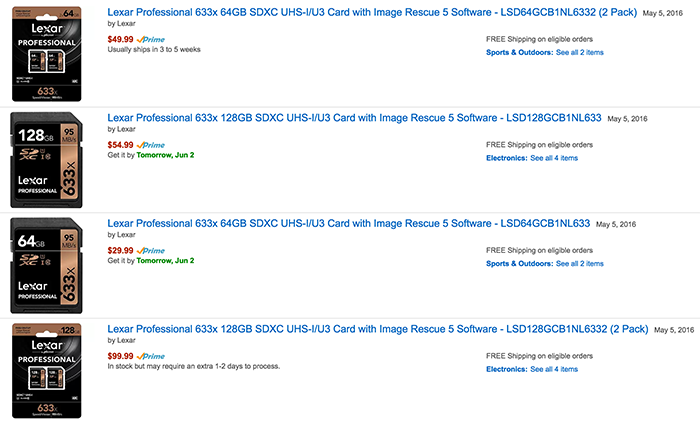Open Electronics See all 4 items for $54.99 card
700x426 pixels.
(532, 158)
